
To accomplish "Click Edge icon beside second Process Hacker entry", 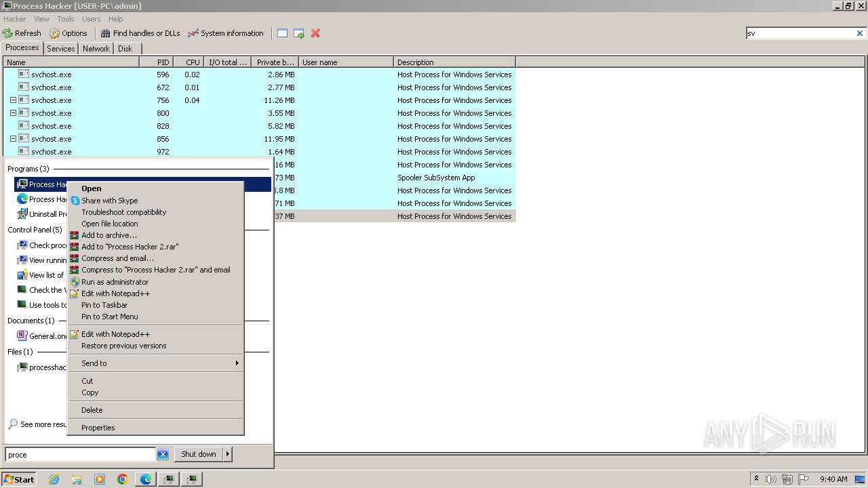I will (x=22, y=199).
